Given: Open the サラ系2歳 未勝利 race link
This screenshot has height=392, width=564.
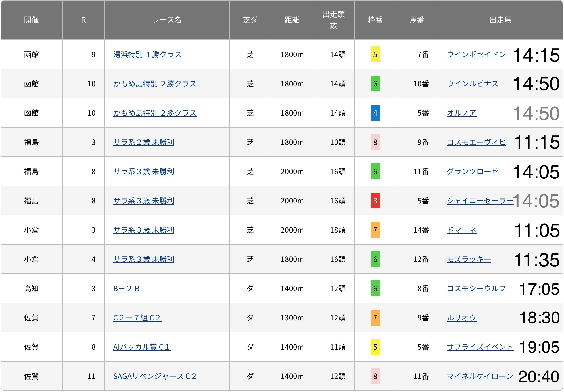Looking at the screenshot, I should 144,142.
